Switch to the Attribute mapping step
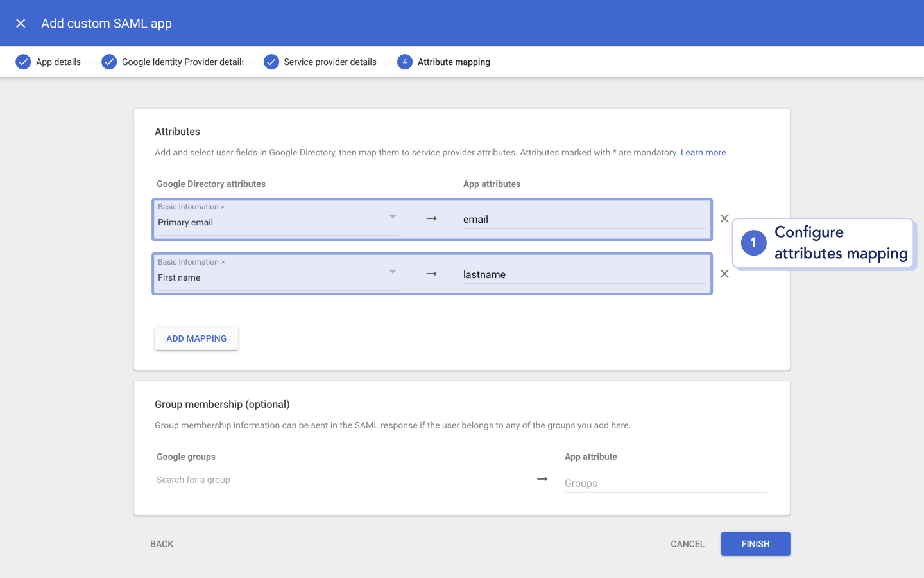This screenshot has height=578, width=924. click(x=454, y=62)
